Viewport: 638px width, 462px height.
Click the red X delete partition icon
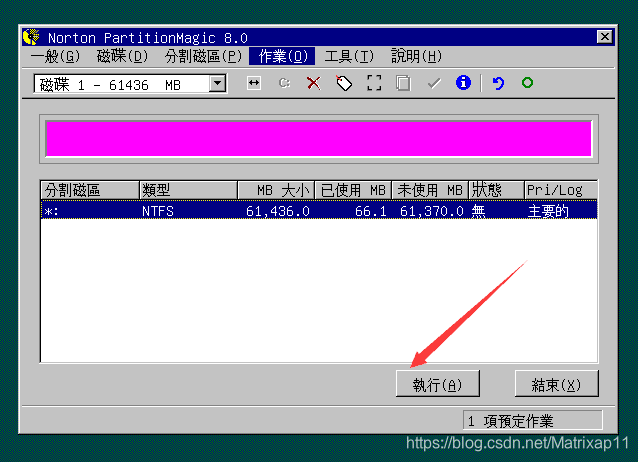(313, 83)
